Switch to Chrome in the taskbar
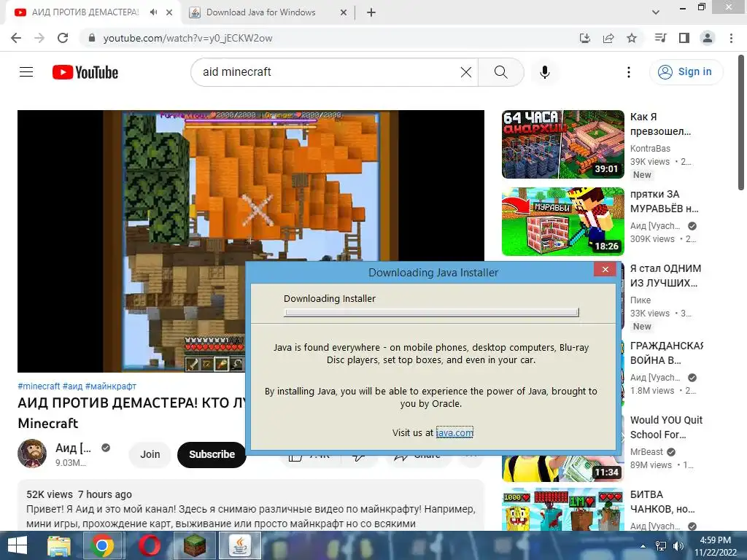 point(102,545)
